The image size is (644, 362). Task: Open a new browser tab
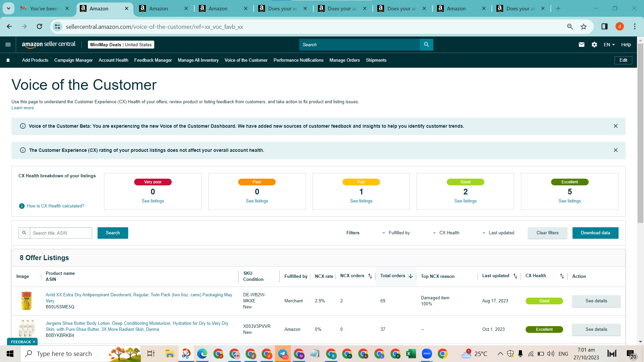[x=558, y=9]
